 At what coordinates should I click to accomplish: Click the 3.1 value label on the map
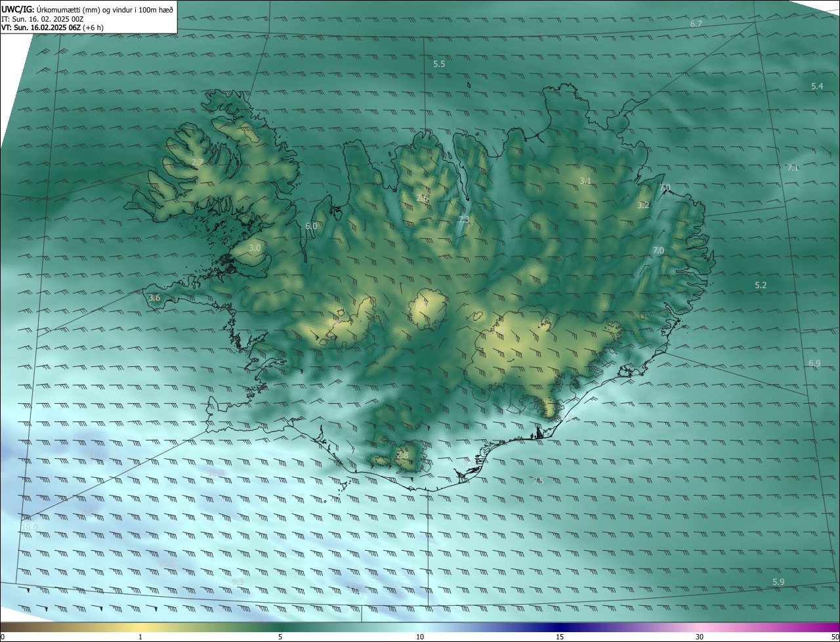[x=585, y=181]
